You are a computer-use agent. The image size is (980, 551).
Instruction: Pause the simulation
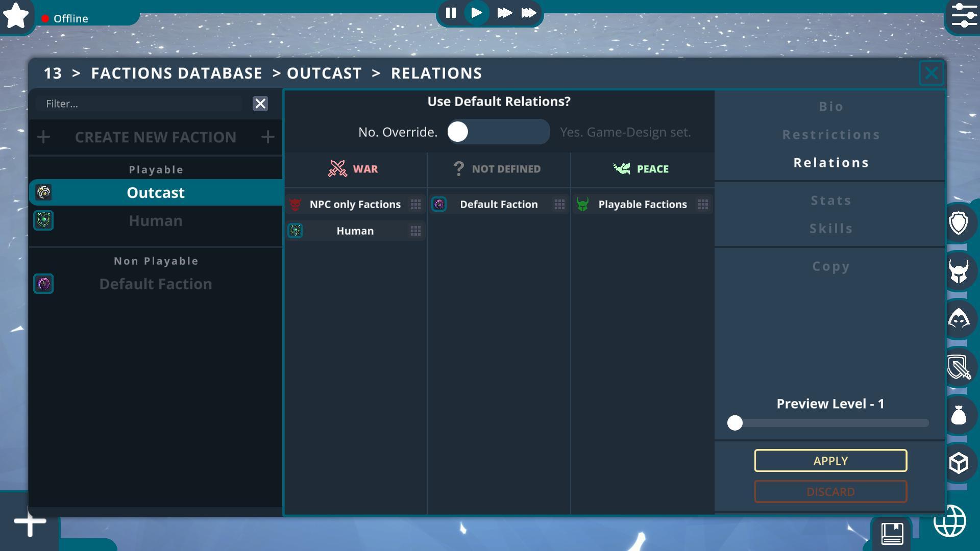(x=451, y=13)
